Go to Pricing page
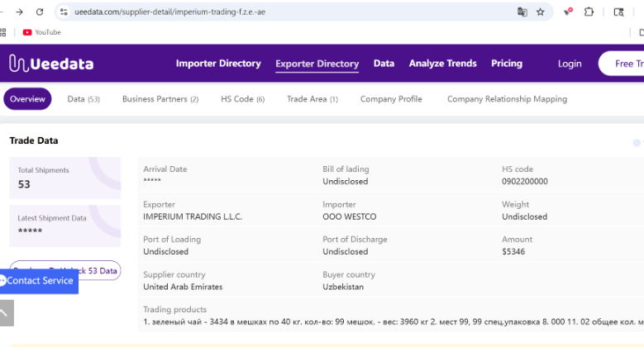644x347 pixels. pos(507,64)
